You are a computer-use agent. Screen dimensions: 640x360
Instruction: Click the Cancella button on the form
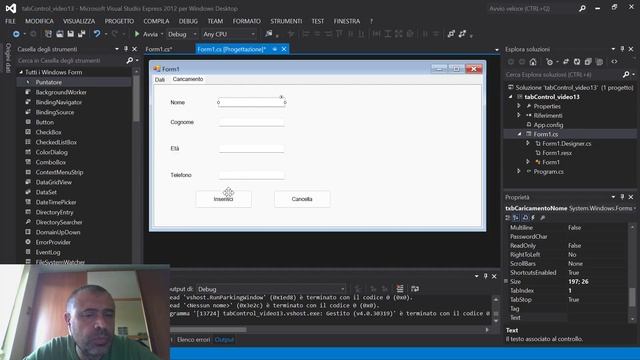302,199
